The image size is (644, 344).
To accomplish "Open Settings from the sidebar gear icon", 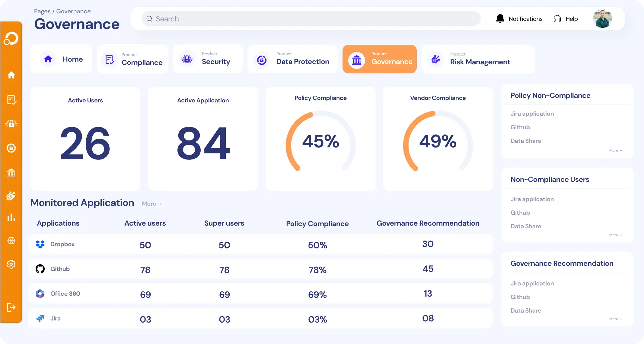I will 11,264.
